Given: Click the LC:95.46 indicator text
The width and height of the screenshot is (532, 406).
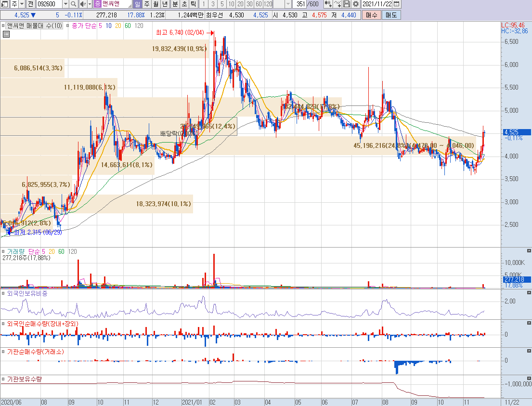Looking at the screenshot, I should coord(513,25).
